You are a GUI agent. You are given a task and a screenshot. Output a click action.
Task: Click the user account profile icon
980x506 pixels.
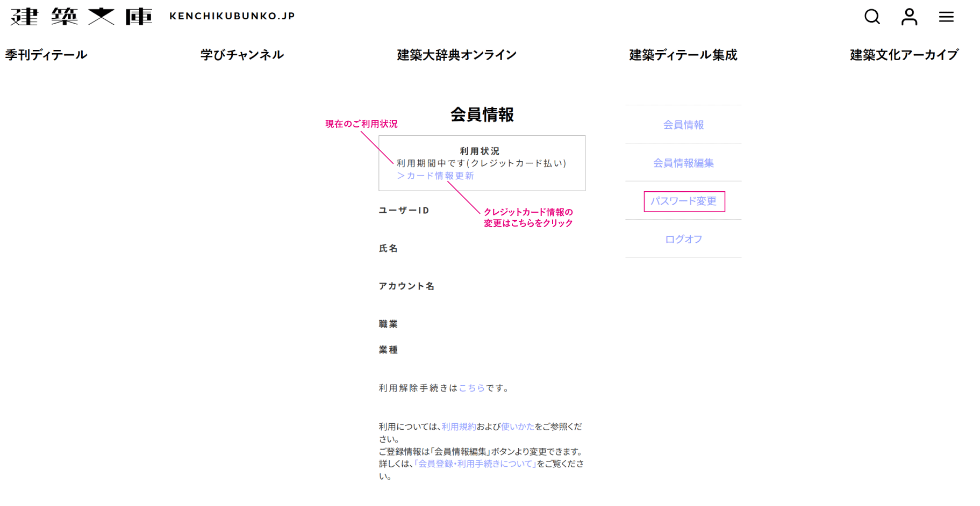click(x=909, y=17)
